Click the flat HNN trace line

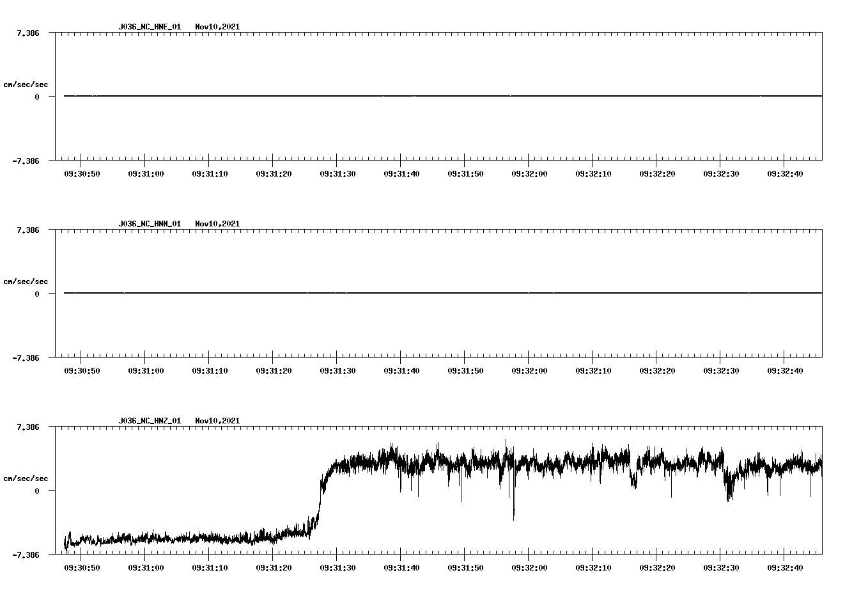(443, 293)
